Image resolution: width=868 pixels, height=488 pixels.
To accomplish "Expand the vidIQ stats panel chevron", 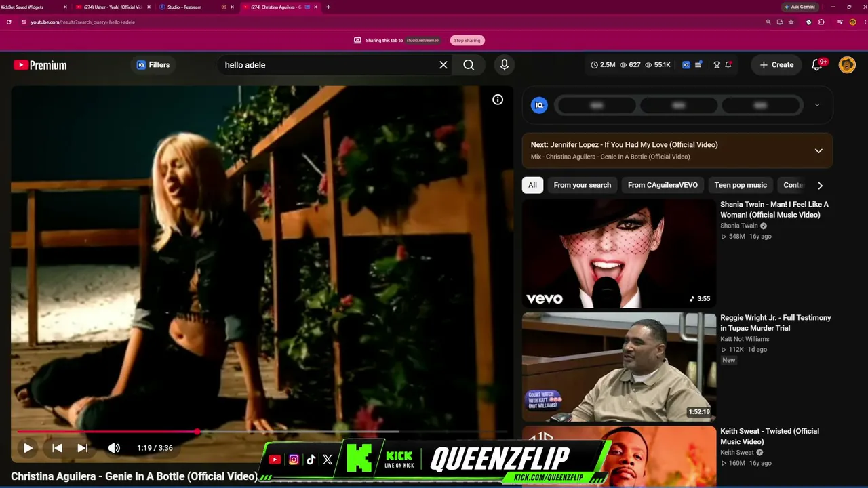I will tap(817, 105).
